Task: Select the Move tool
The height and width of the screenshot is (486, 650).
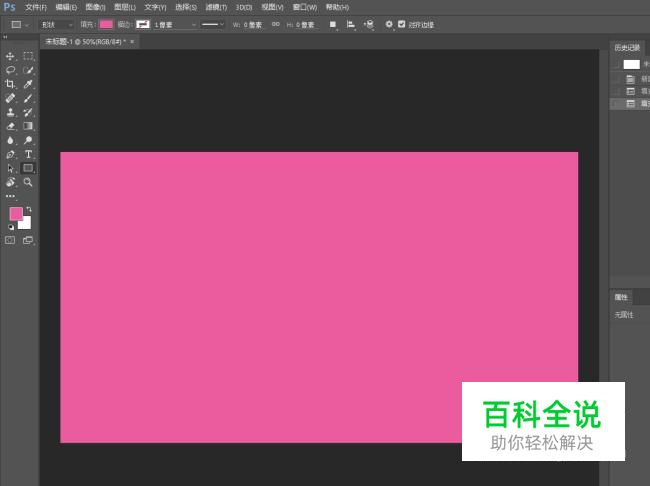Action: click(x=11, y=56)
